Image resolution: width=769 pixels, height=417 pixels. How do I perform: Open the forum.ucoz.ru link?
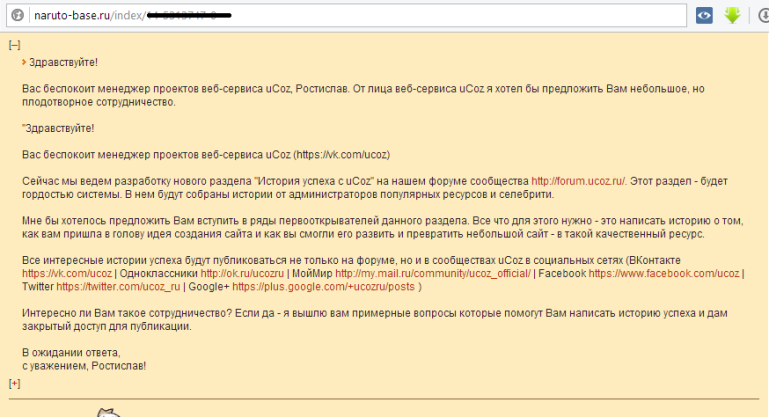click(x=579, y=181)
